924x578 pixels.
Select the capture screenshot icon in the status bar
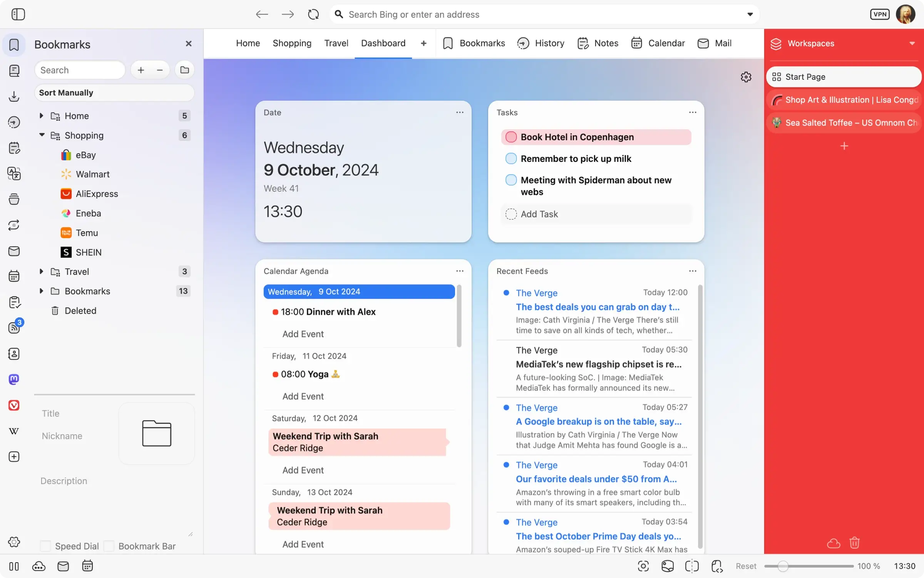point(643,566)
